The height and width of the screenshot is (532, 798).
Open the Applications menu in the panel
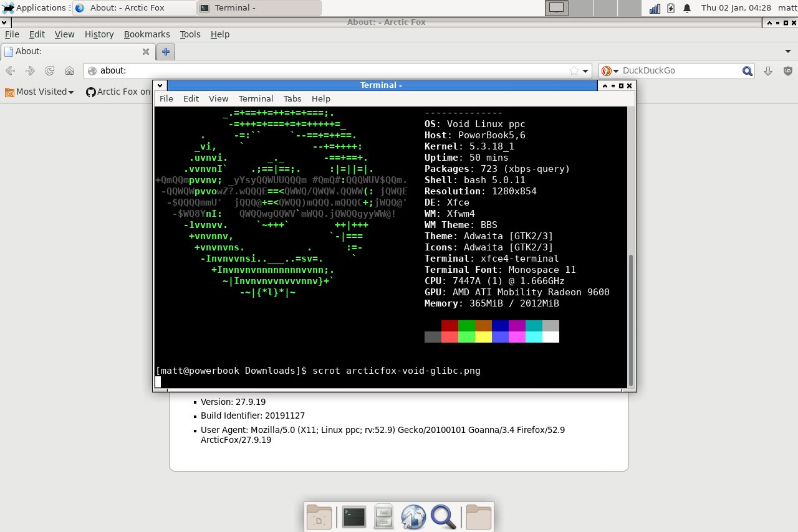coord(36,7)
